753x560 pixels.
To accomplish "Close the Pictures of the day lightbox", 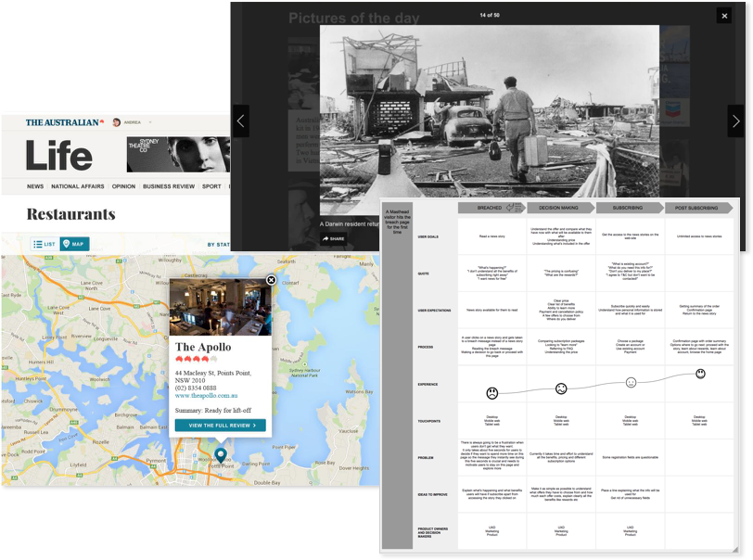I will point(724,16).
